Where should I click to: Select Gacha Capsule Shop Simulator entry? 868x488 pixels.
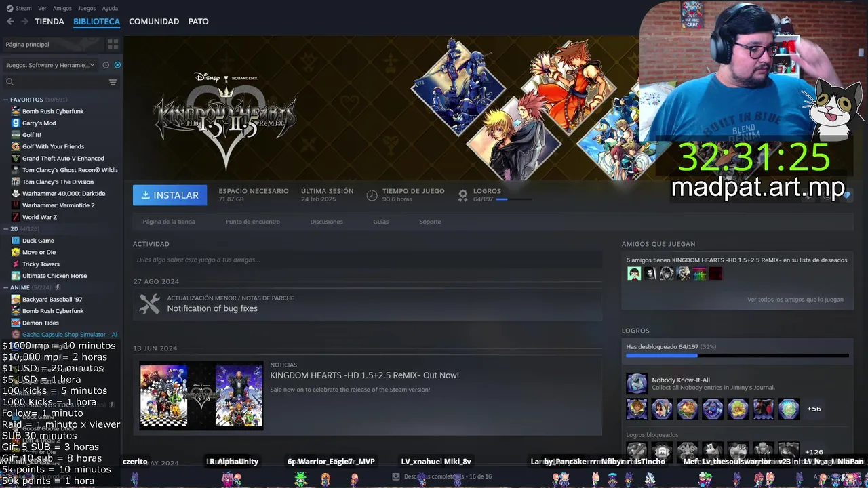[x=70, y=335]
